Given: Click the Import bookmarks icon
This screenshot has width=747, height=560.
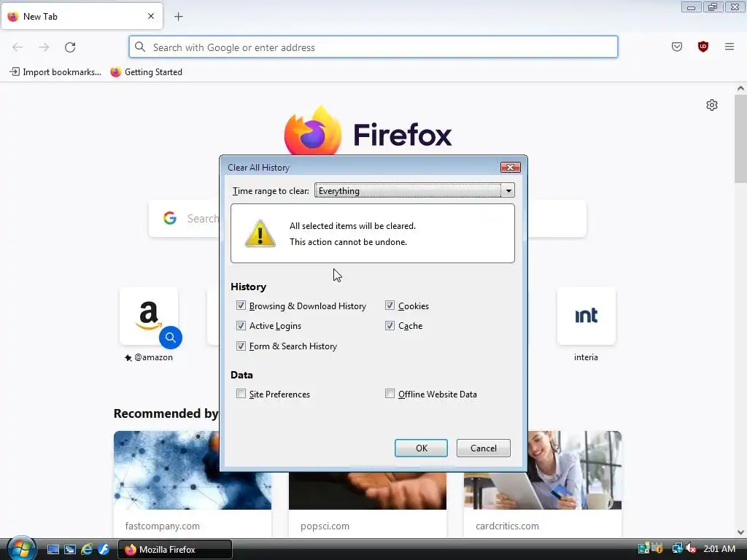Looking at the screenshot, I should [x=15, y=72].
